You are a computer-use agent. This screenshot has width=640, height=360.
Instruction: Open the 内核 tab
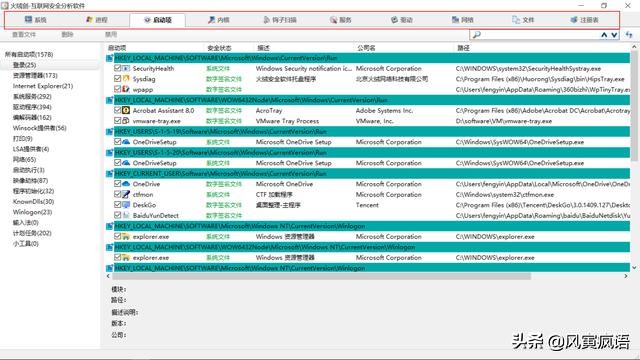pos(219,20)
